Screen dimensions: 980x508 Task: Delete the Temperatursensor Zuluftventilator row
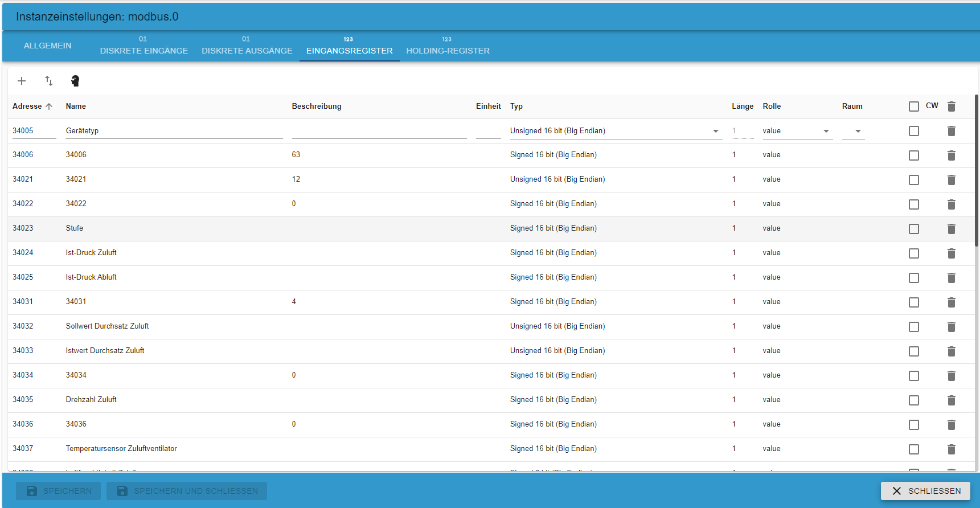click(952, 449)
